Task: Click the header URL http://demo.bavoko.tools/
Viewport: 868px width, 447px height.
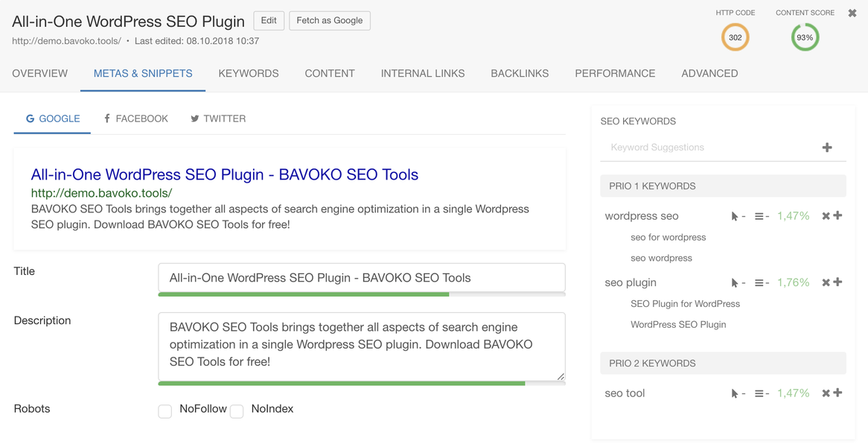Action: click(66, 41)
